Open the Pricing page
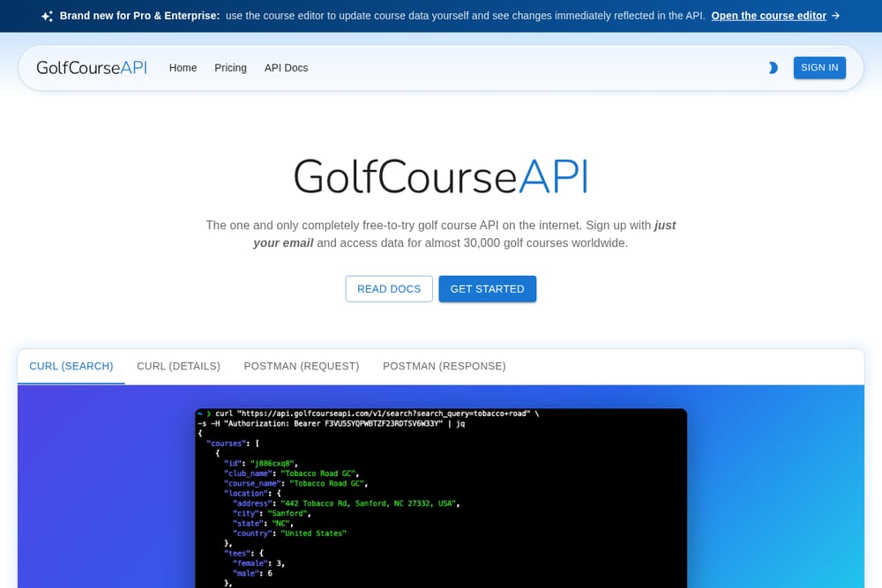This screenshot has height=588, width=882. 230,68
